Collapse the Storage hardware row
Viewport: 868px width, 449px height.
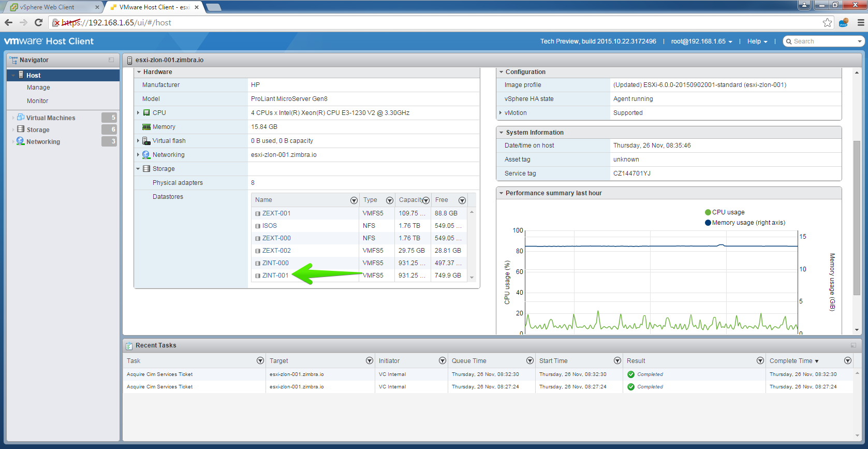click(138, 169)
